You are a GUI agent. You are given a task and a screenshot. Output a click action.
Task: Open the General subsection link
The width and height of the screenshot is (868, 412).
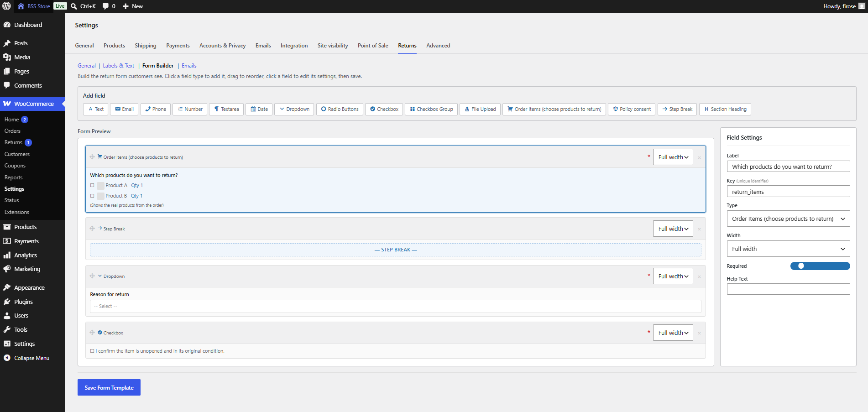tap(87, 66)
